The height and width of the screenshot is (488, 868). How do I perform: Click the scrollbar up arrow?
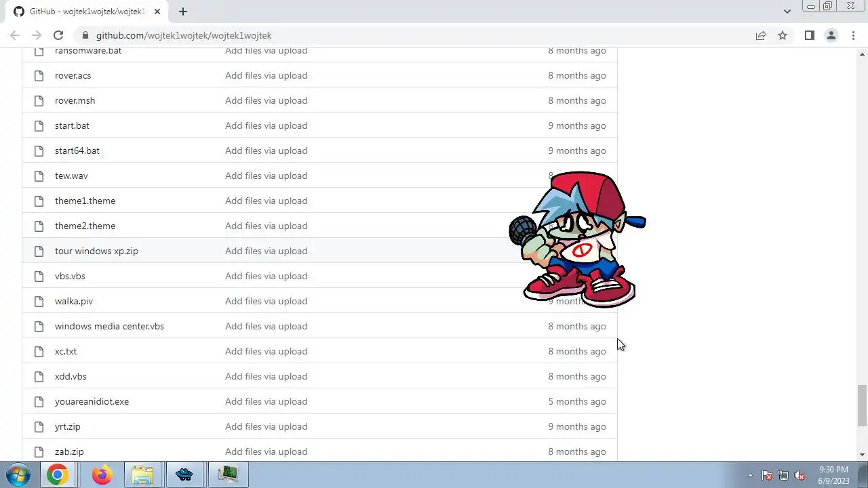tap(862, 53)
